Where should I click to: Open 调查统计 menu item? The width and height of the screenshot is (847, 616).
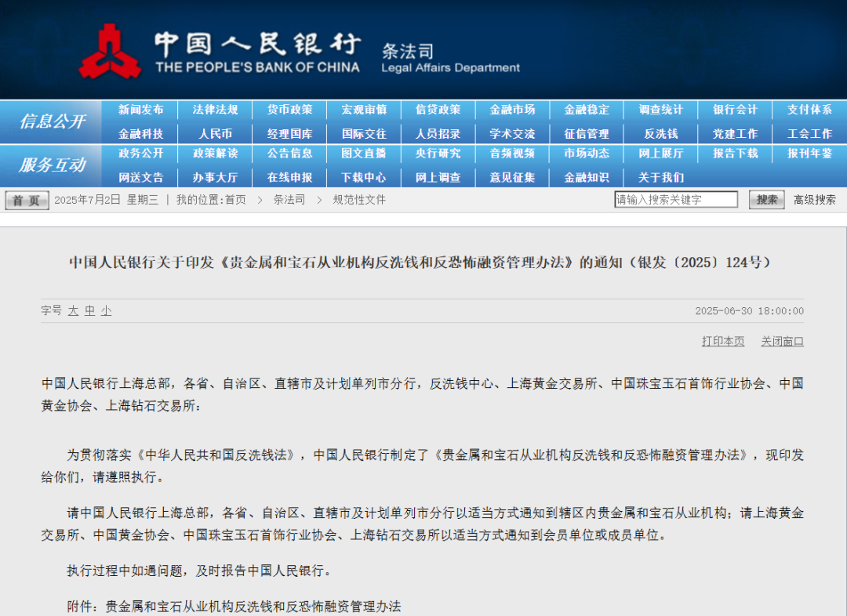click(x=660, y=110)
